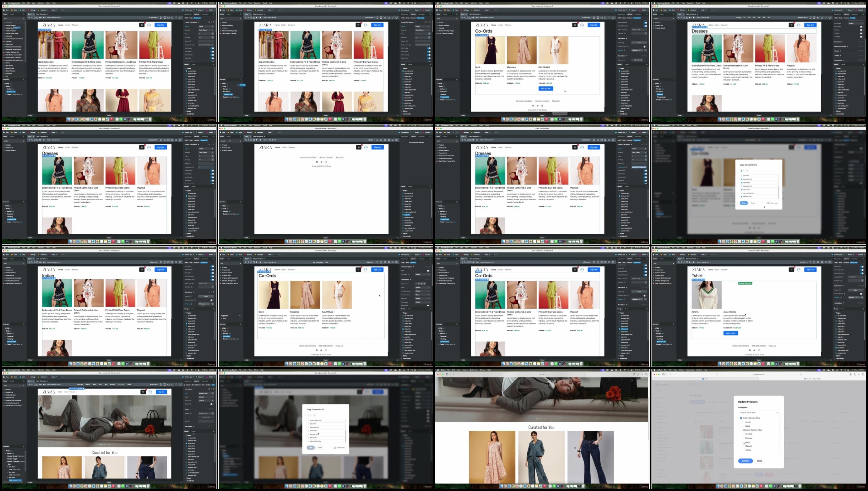Click Split Button in the component list

coord(9,65)
